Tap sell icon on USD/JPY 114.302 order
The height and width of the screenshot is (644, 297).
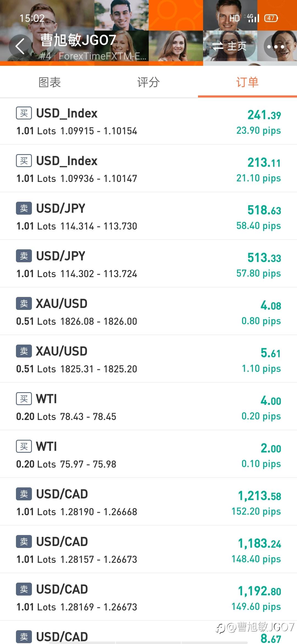(24, 256)
